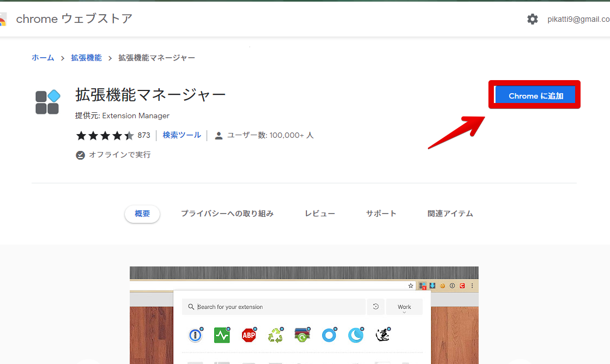Screen dimensions: 610x364
Task: Click the ユーザー数: 100,000+ 人 text
Action: (x=270, y=135)
